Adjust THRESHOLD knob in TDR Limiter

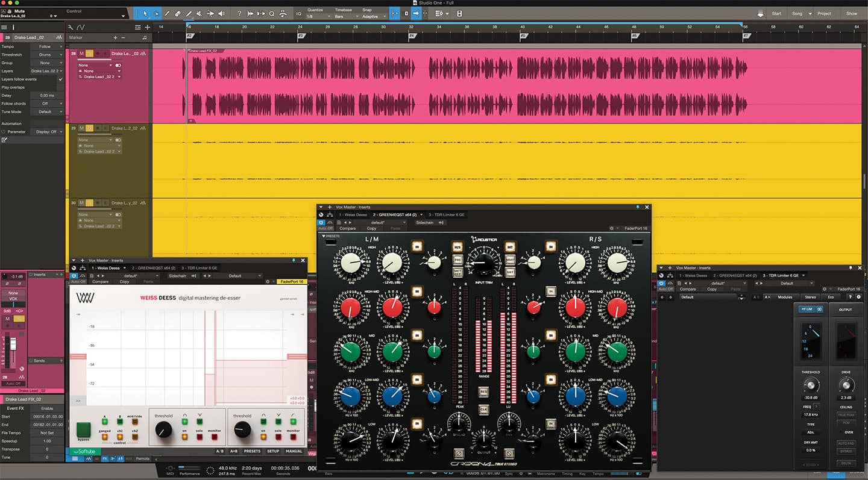tap(811, 385)
